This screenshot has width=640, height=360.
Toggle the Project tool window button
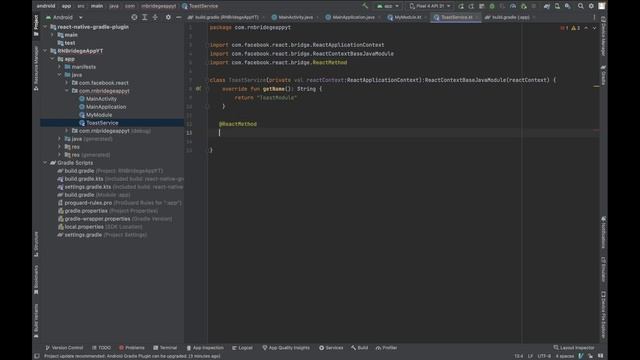click(x=36, y=26)
